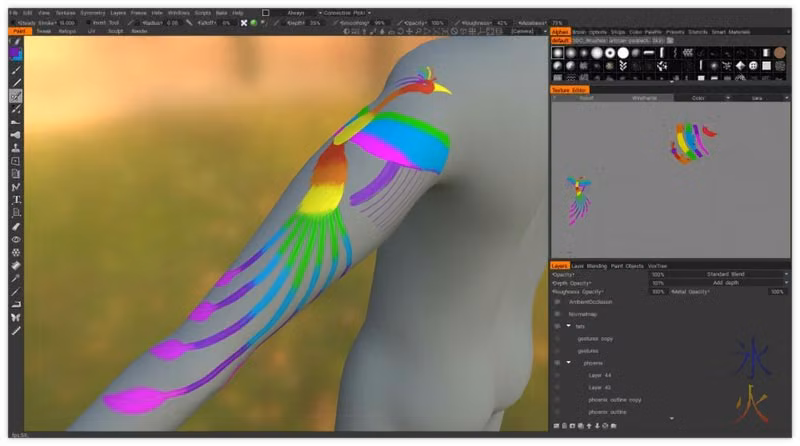Toggle visibility of Layer 44

tap(557, 375)
